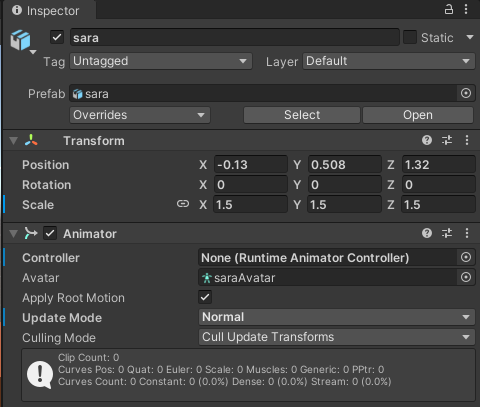Open the Layer dropdown showing Default
Screen dimensions: 480x407
[x=389, y=61]
